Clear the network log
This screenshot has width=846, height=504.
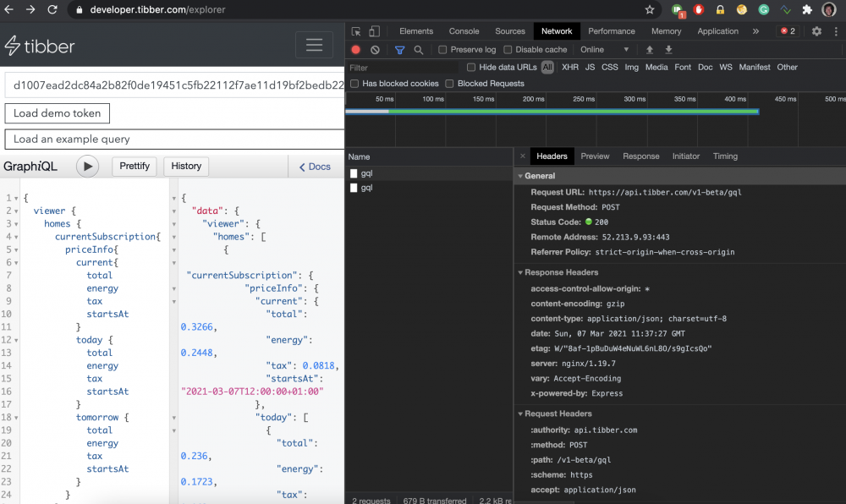click(x=375, y=50)
